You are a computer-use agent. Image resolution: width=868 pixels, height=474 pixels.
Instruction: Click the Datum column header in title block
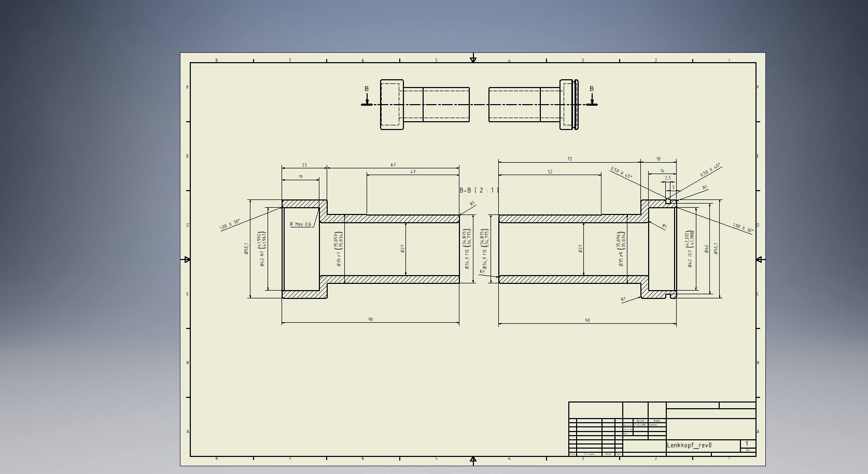point(640,421)
